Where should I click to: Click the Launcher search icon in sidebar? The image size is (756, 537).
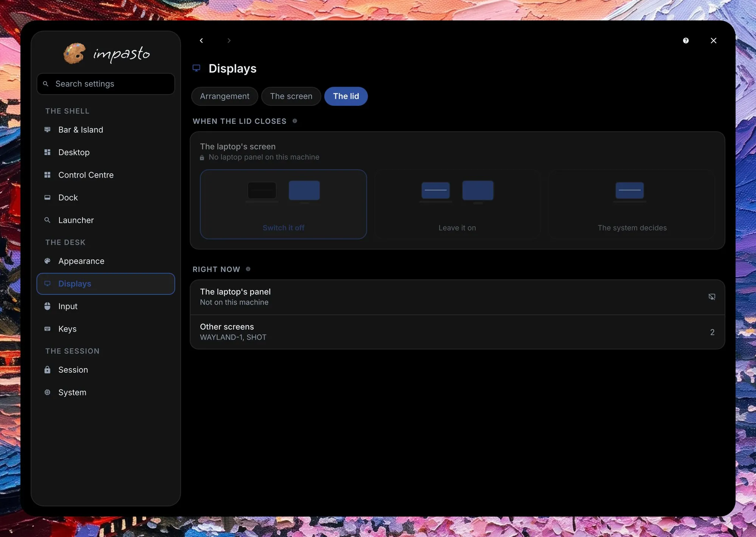click(x=47, y=220)
